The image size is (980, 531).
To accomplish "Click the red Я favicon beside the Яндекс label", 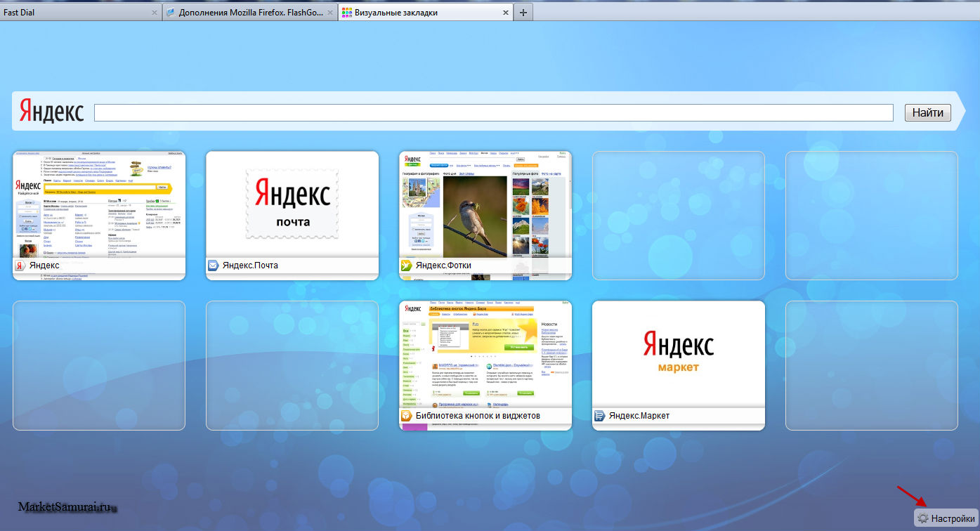I will pos(20,265).
